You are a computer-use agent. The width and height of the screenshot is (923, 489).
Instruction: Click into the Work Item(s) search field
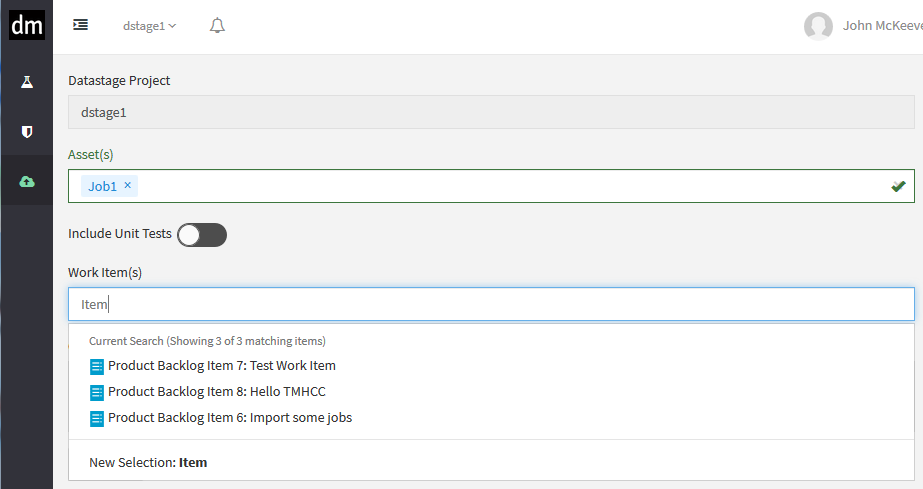pyautogui.click(x=490, y=304)
